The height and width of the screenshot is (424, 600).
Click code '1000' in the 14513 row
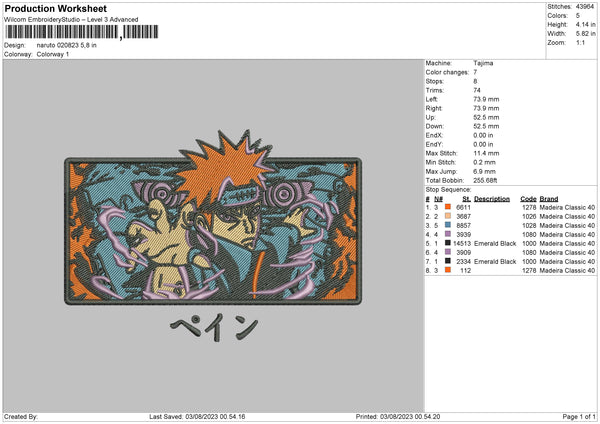point(529,243)
